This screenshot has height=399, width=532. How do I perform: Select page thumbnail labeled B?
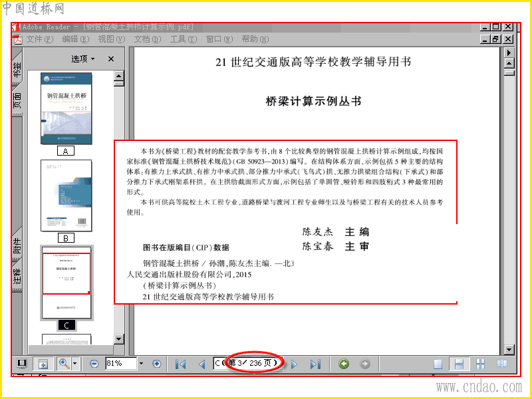pos(66,196)
